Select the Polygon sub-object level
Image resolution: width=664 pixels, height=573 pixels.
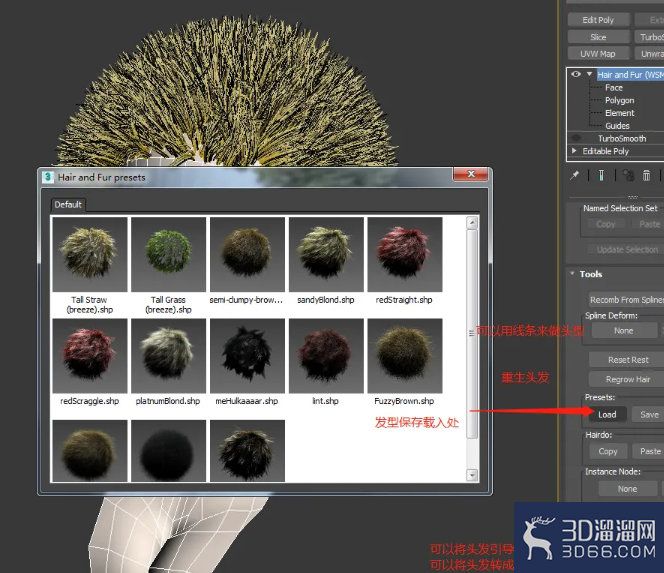[x=619, y=100]
